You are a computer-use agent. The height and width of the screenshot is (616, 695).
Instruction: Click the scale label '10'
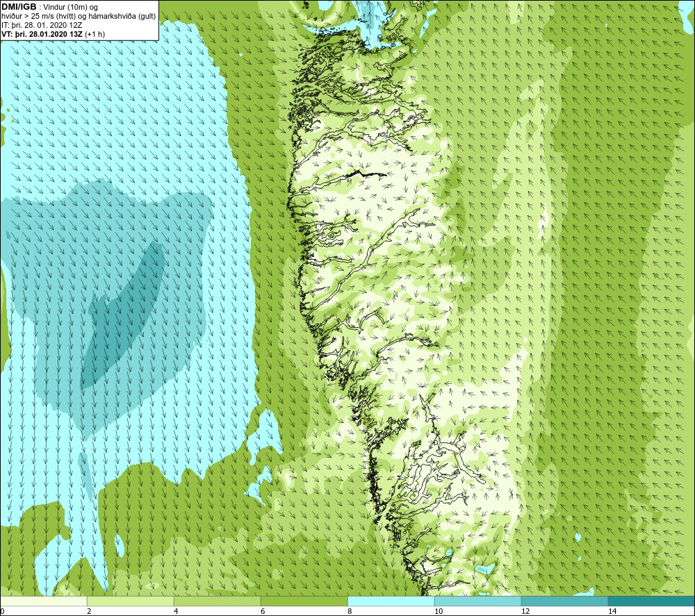(x=439, y=611)
